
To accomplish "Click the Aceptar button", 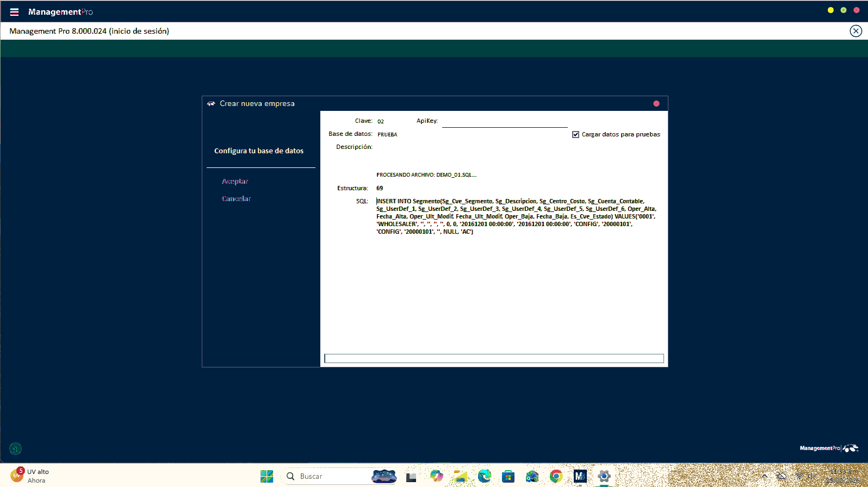I will pyautogui.click(x=235, y=182).
